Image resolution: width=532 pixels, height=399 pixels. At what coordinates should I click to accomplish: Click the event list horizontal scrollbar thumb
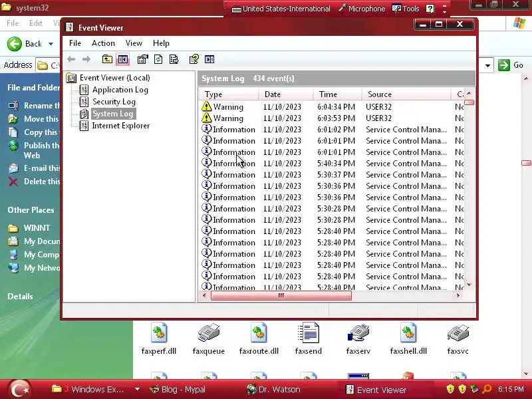click(281, 296)
